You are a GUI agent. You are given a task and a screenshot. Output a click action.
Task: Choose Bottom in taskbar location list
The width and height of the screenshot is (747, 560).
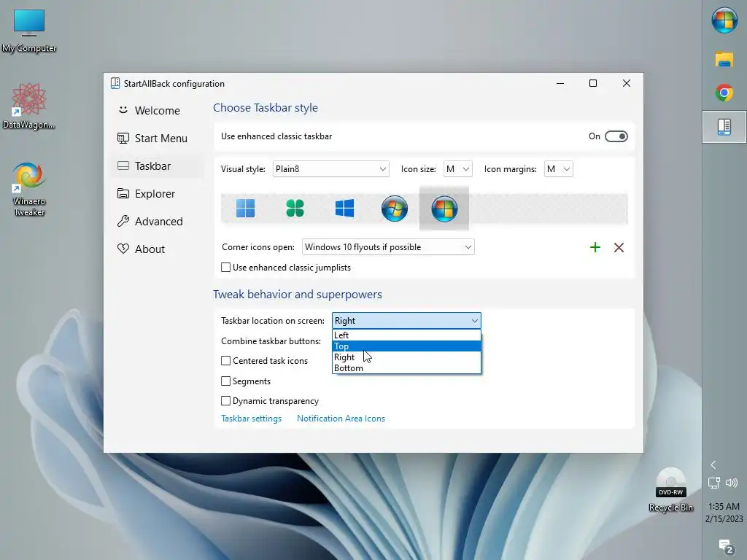(406, 368)
